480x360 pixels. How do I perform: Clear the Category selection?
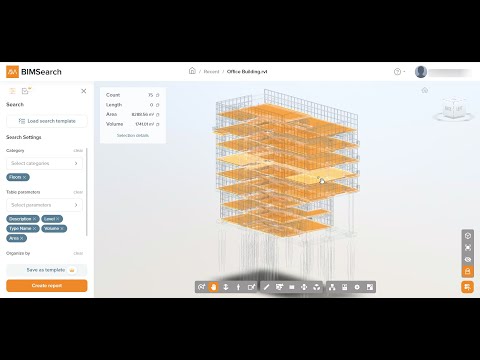[78, 151]
